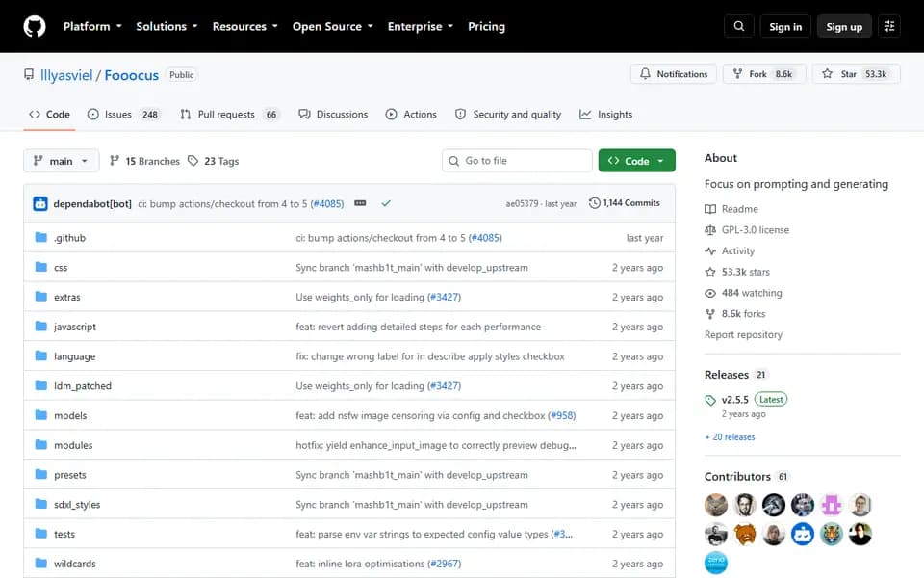924x578 pixels.
Task: Open the models folder
Action: point(70,415)
